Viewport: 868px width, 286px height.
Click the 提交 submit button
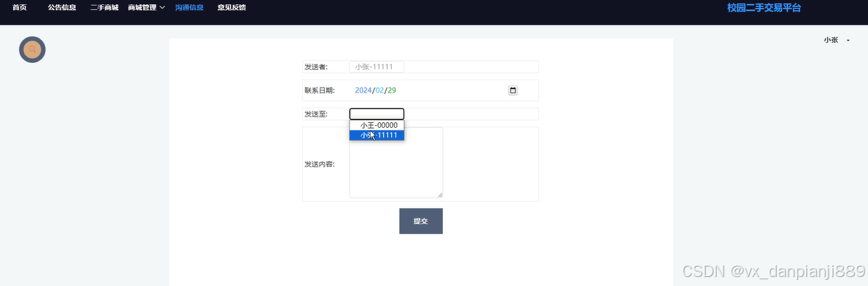(421, 221)
